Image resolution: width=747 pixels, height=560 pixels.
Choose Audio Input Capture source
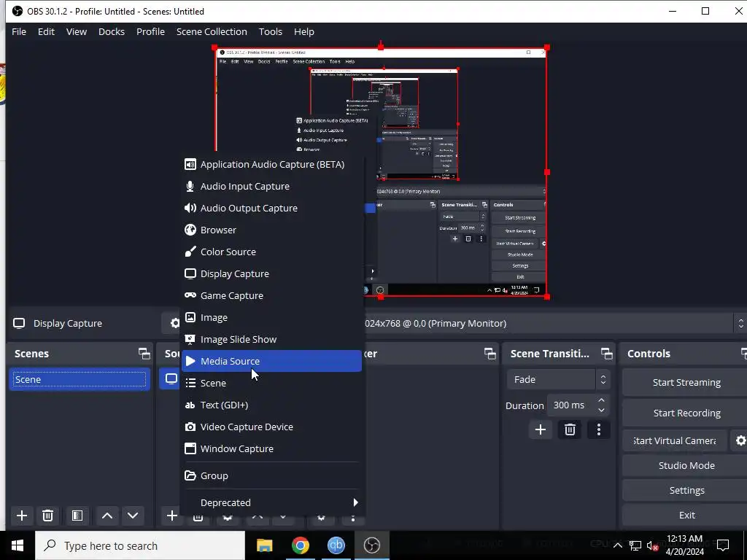pyautogui.click(x=271, y=186)
